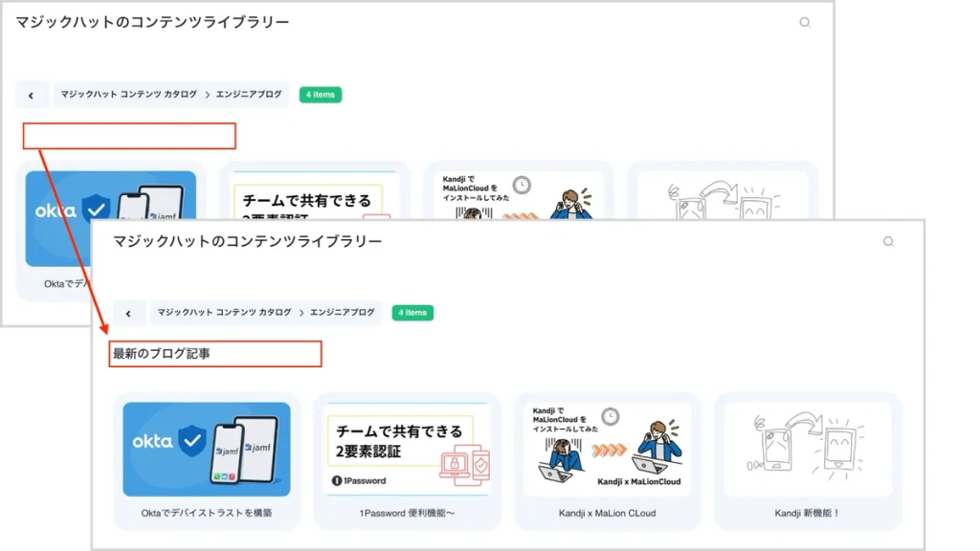Click the search icon in the front window
The width and height of the screenshot is (980, 551).
889,242
